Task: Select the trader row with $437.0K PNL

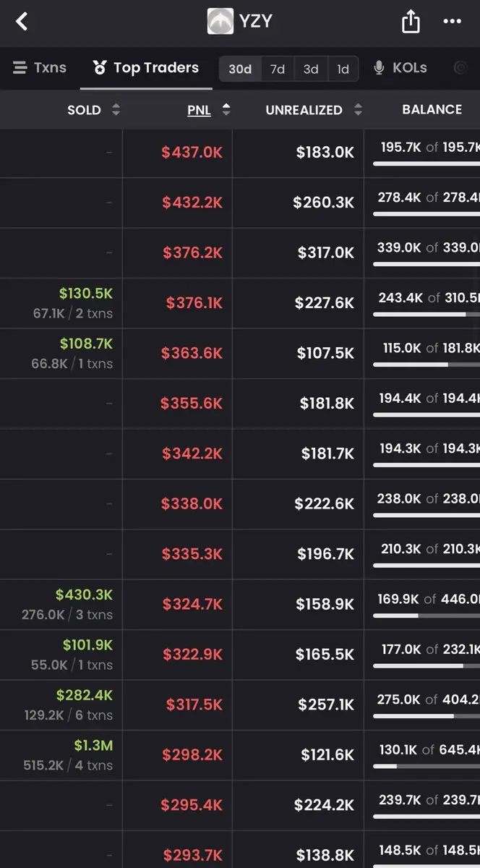Action: [240, 153]
